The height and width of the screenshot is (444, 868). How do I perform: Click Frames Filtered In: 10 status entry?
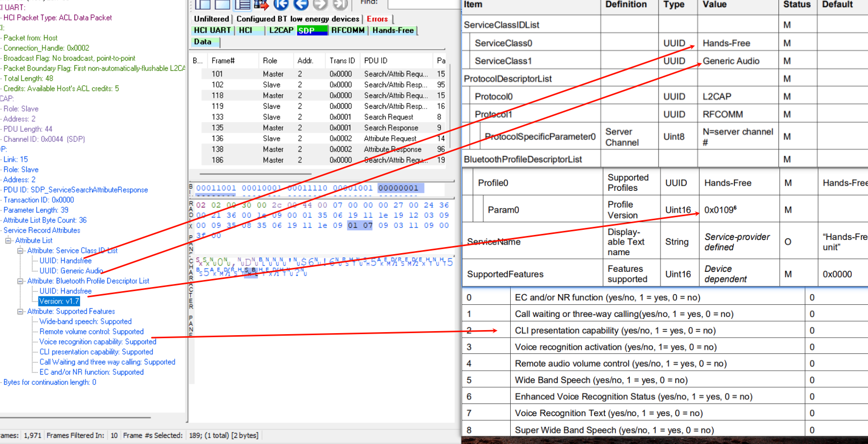tap(82, 435)
